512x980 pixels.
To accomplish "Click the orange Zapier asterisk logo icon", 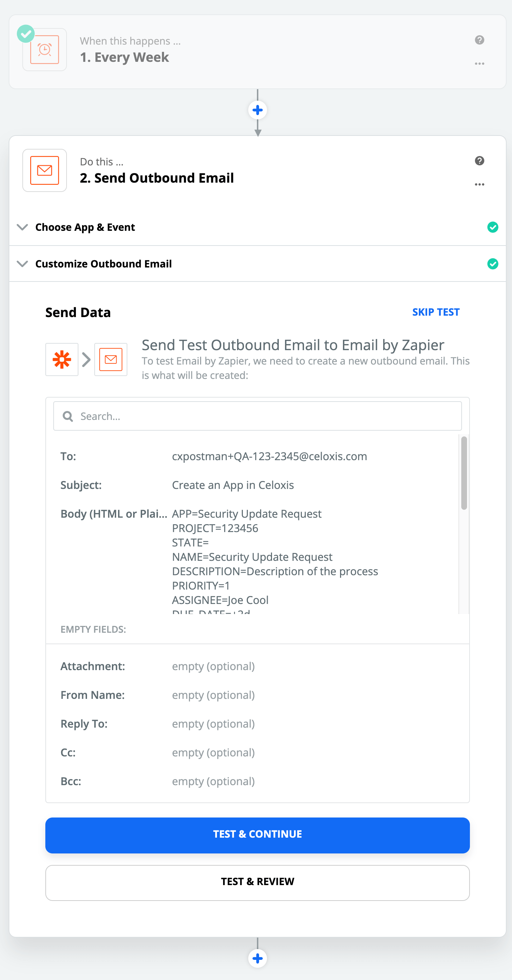I will click(62, 360).
